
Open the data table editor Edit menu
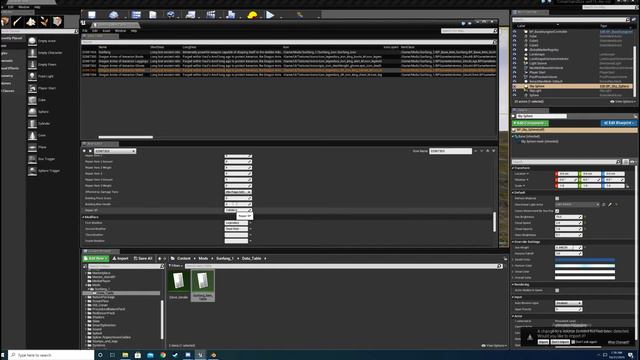(95, 31)
